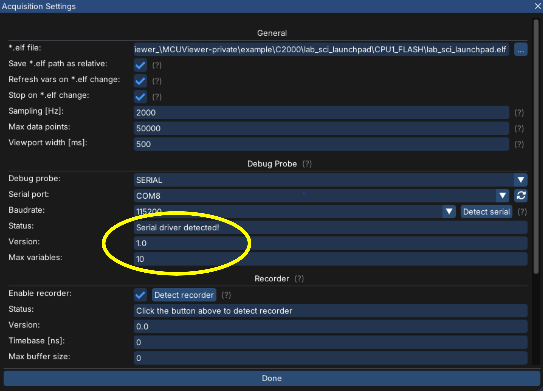Disable Stop on elf change checkbox

140,97
